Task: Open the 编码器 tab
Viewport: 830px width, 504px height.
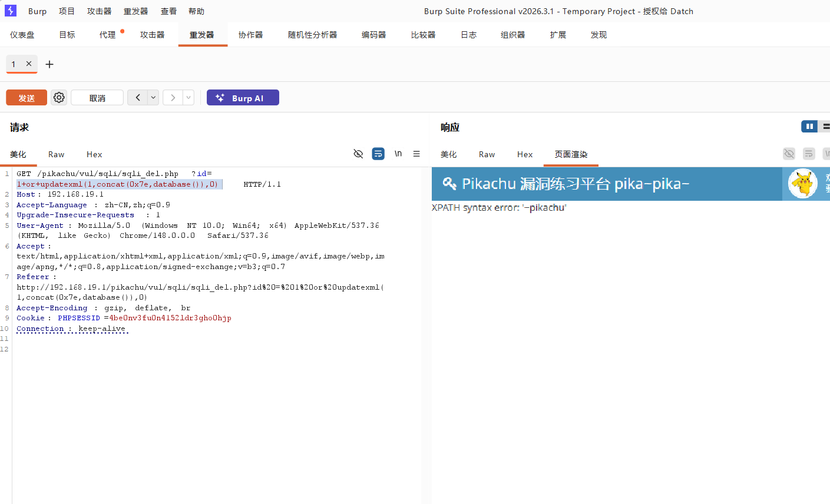Action: [374, 35]
